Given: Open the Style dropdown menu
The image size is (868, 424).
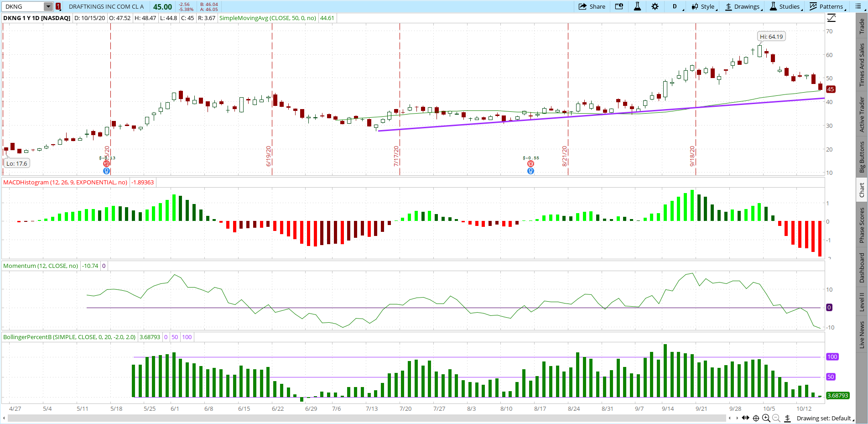Looking at the screenshot, I should click(x=703, y=6).
